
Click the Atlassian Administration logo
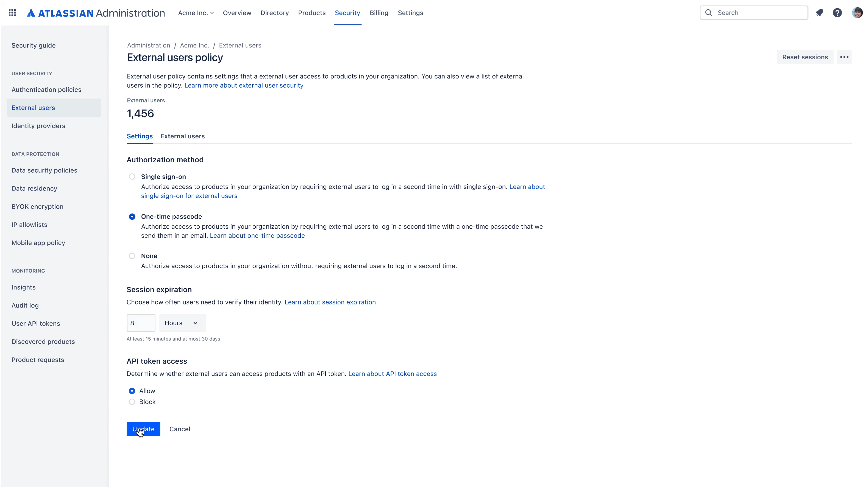tap(96, 13)
